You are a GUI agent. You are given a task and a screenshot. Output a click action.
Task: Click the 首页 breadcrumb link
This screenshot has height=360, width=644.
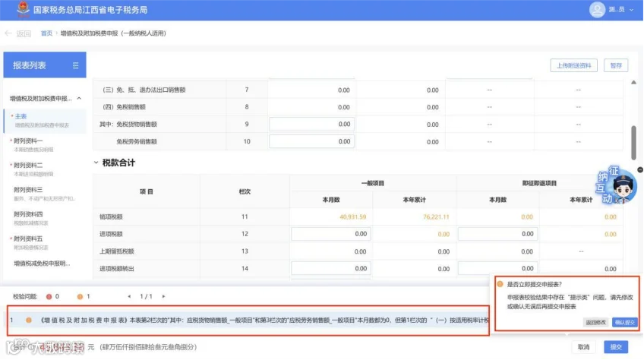(46, 33)
